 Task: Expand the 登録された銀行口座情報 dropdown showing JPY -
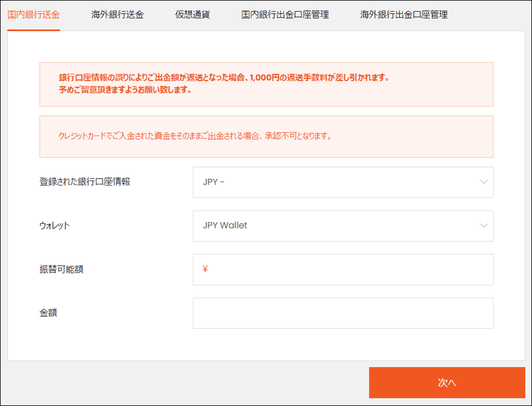click(x=336, y=182)
